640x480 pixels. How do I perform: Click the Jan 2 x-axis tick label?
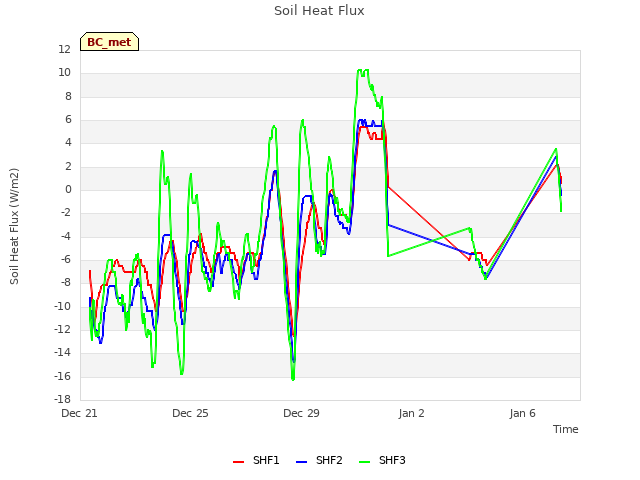coord(411,413)
